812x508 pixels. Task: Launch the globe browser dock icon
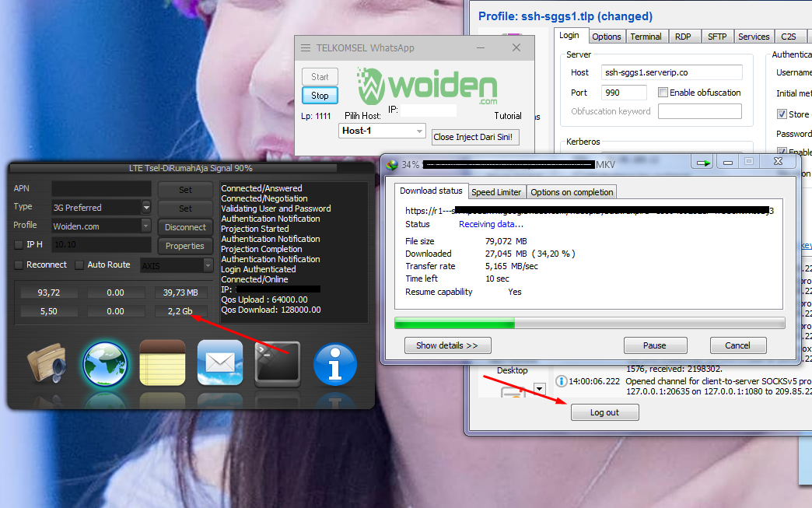tap(105, 365)
